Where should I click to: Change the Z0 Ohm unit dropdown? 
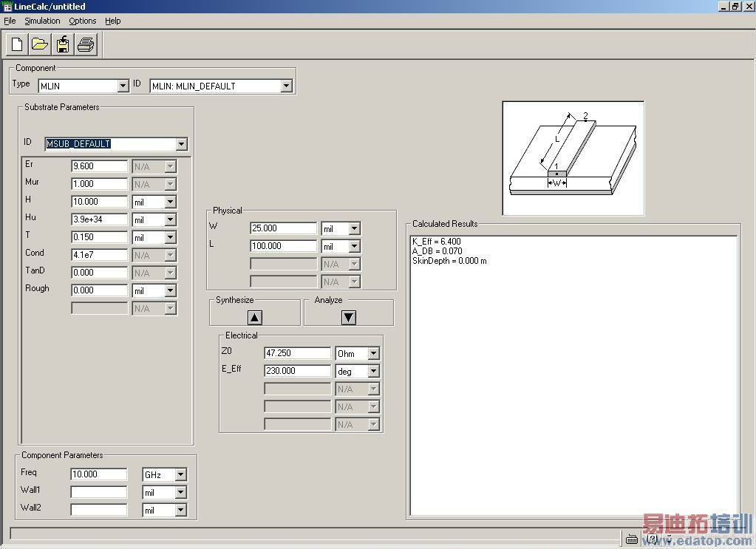pyautogui.click(x=373, y=354)
